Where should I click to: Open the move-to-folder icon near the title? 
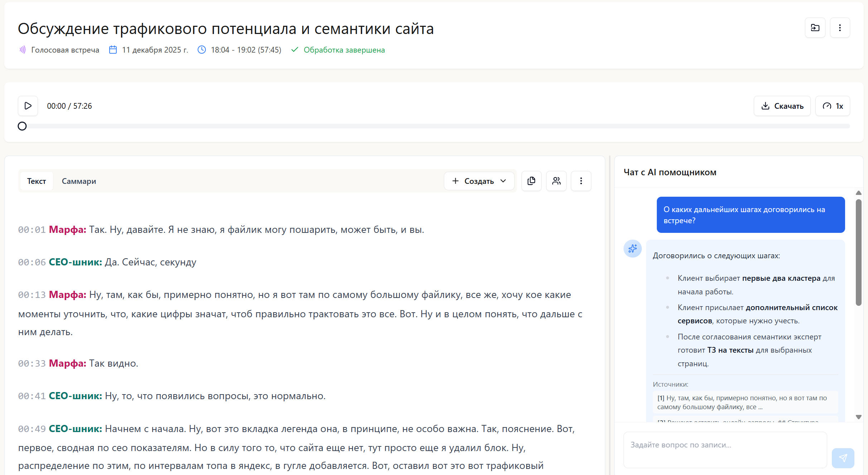815,28
